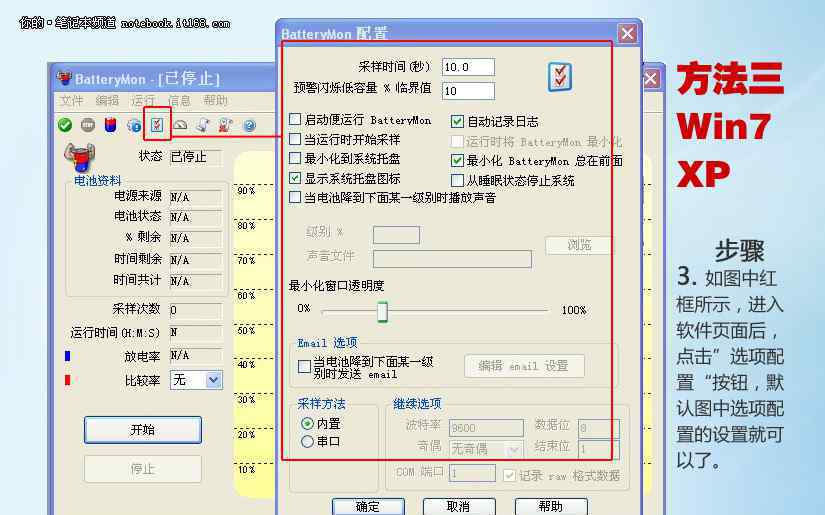Close the BatteryMon main window
The width and height of the screenshot is (825, 515).
click(x=651, y=79)
